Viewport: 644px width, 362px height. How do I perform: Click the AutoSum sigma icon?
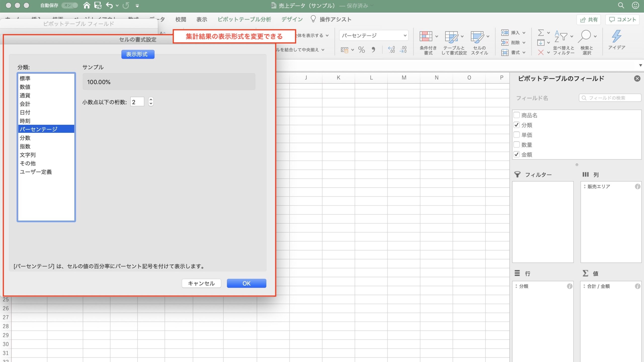541,33
